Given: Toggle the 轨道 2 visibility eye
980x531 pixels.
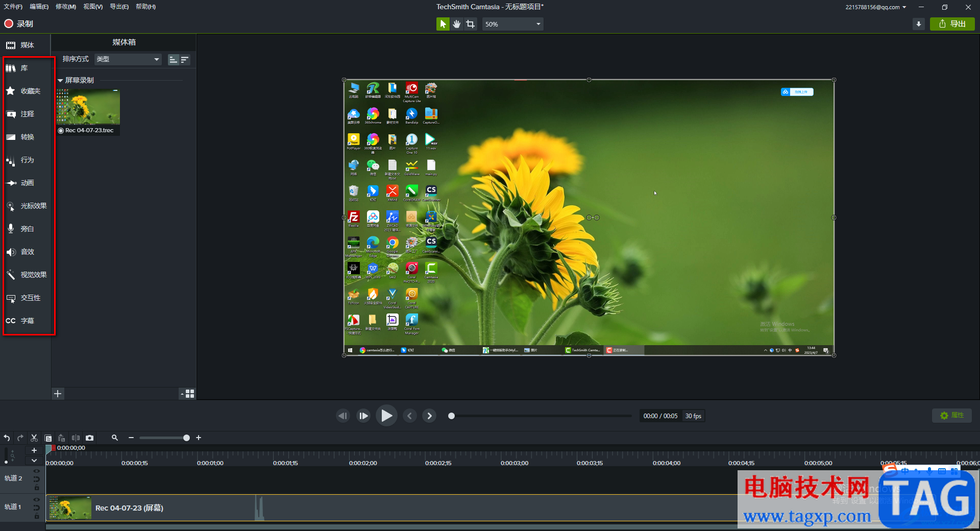Looking at the screenshot, I should (36, 471).
